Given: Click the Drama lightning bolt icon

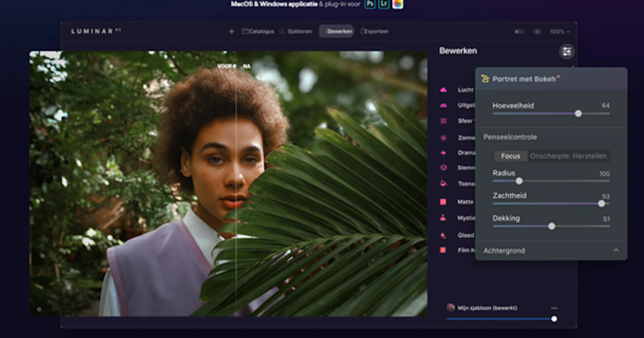Looking at the screenshot, I should coord(443,153).
